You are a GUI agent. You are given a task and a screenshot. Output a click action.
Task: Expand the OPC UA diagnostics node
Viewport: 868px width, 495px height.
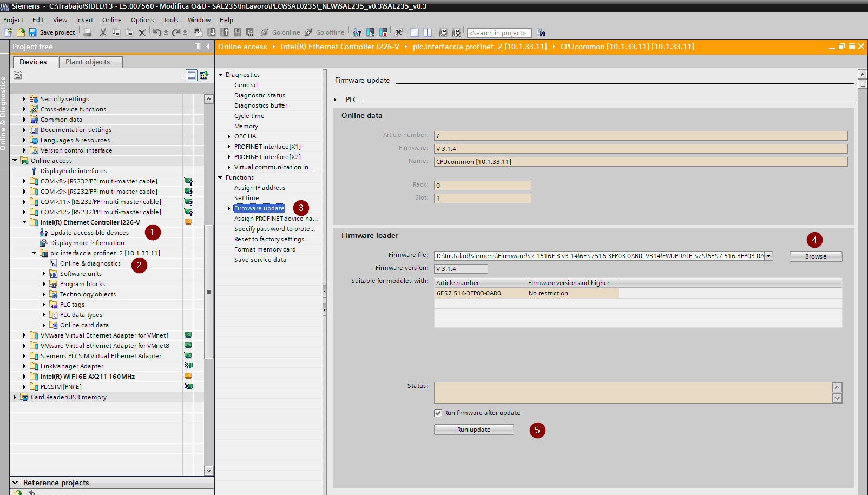pos(229,136)
